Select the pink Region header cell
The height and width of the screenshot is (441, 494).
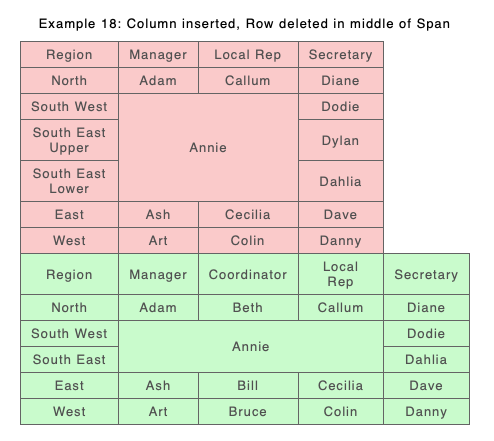(69, 54)
